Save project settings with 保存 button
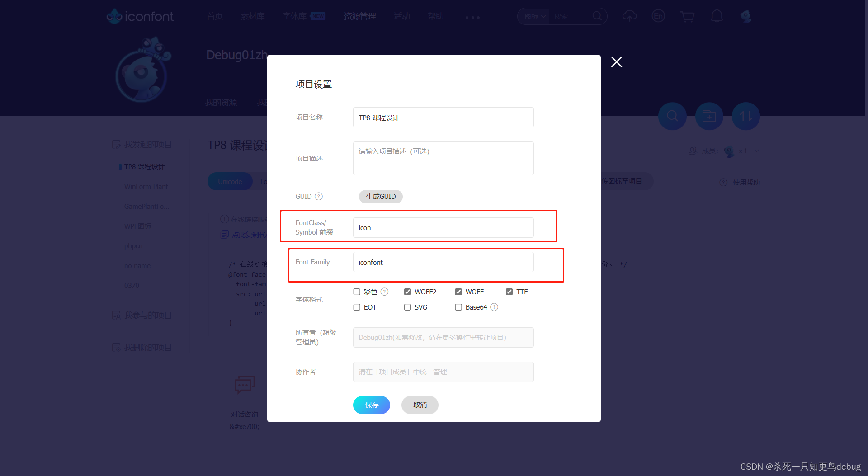The height and width of the screenshot is (476, 868). pos(371,405)
